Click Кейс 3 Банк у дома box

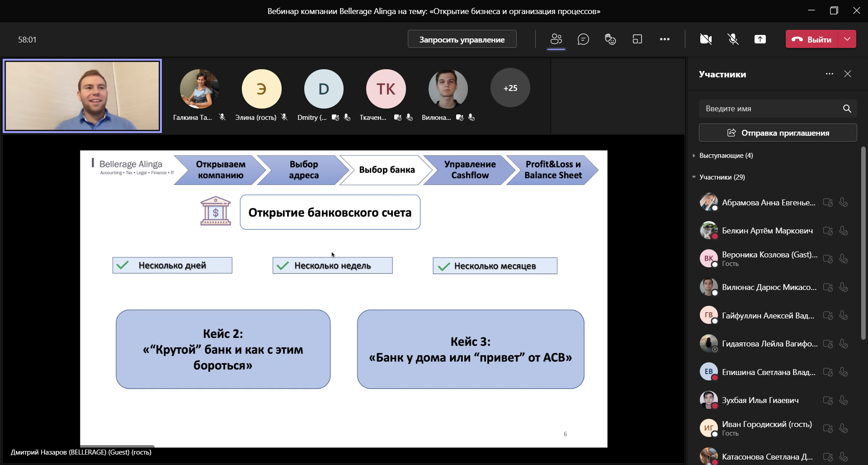(471, 349)
